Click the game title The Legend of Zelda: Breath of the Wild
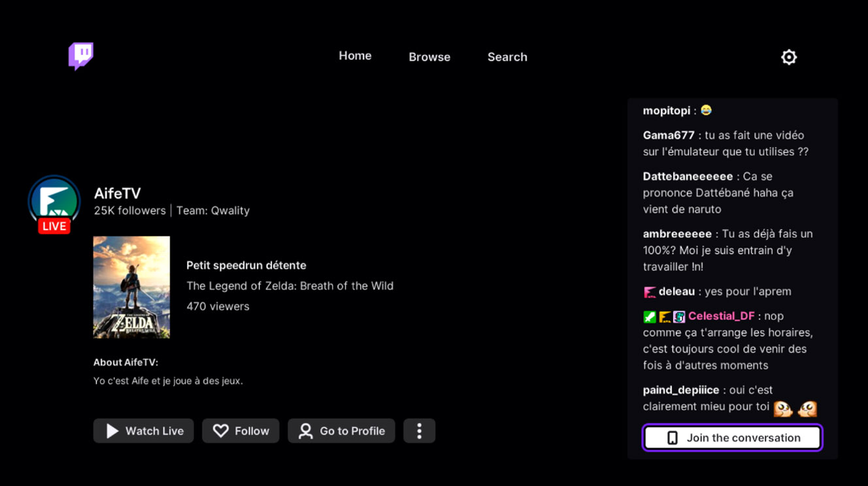The height and width of the screenshot is (486, 868). tap(290, 285)
